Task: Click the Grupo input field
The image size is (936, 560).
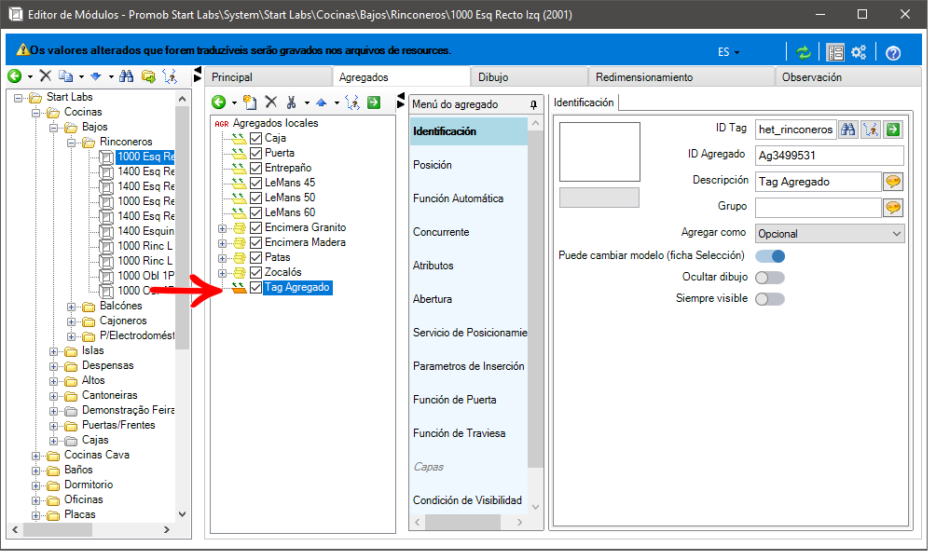Action: [x=818, y=208]
